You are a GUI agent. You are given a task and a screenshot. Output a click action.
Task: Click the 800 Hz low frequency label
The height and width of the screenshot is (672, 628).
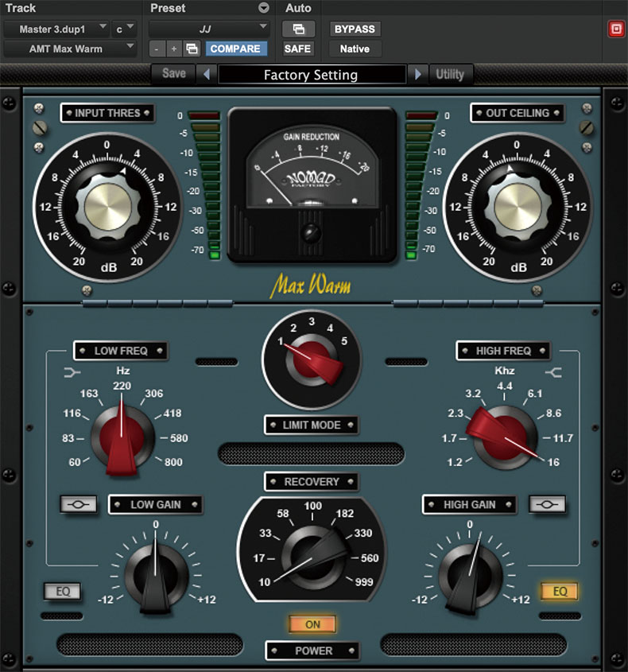(x=173, y=462)
